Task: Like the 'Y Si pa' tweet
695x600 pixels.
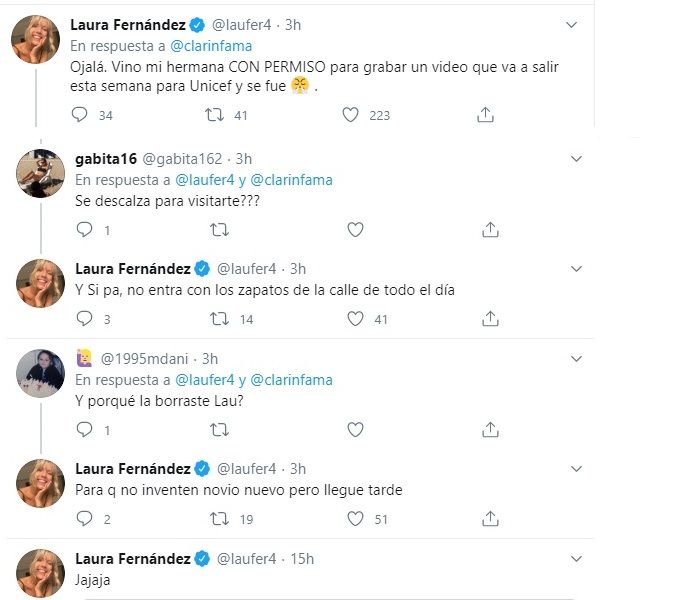Action: click(354, 319)
